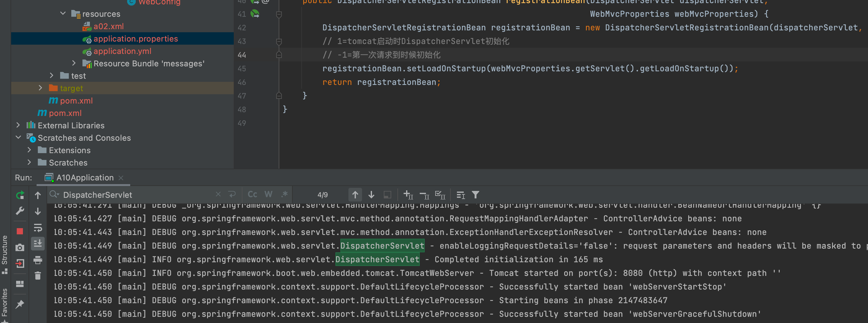Toggle whole-words matching in search
868x323 pixels.
click(268, 194)
